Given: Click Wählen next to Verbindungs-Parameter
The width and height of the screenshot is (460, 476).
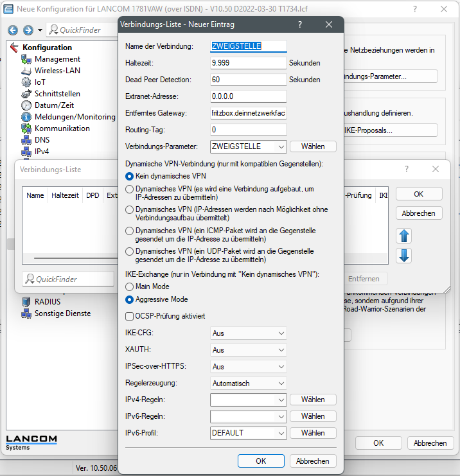Looking at the screenshot, I should [313, 146].
